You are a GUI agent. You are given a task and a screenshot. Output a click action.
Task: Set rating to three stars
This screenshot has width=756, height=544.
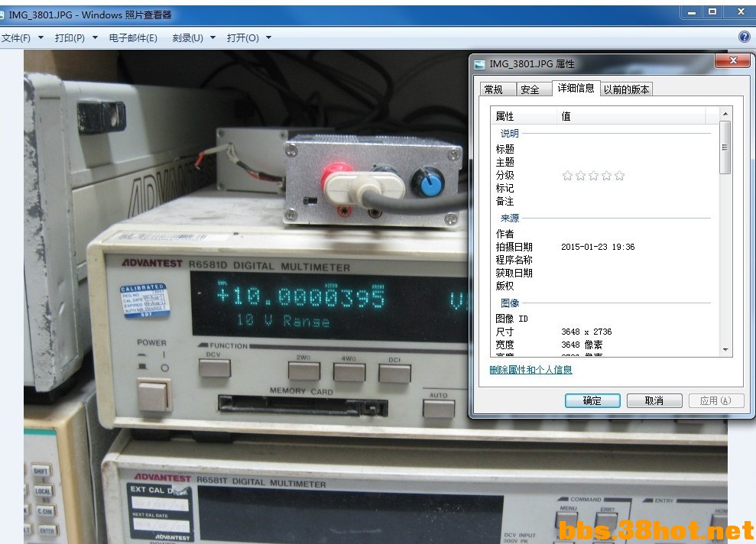(x=593, y=176)
